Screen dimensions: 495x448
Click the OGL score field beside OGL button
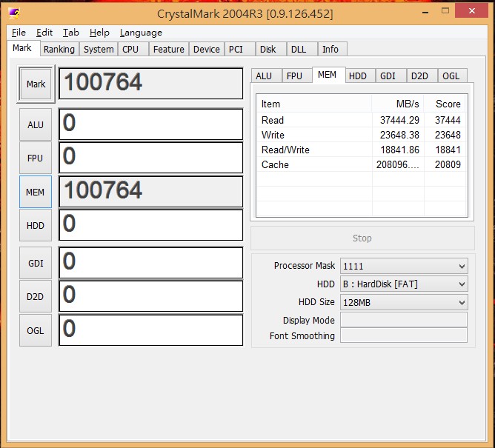pos(151,330)
